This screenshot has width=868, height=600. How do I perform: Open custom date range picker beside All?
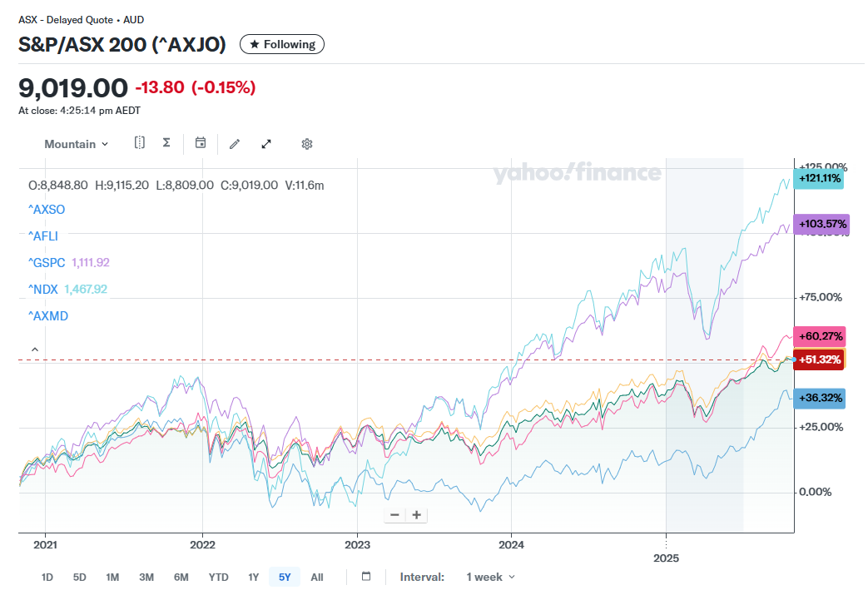tap(366, 577)
